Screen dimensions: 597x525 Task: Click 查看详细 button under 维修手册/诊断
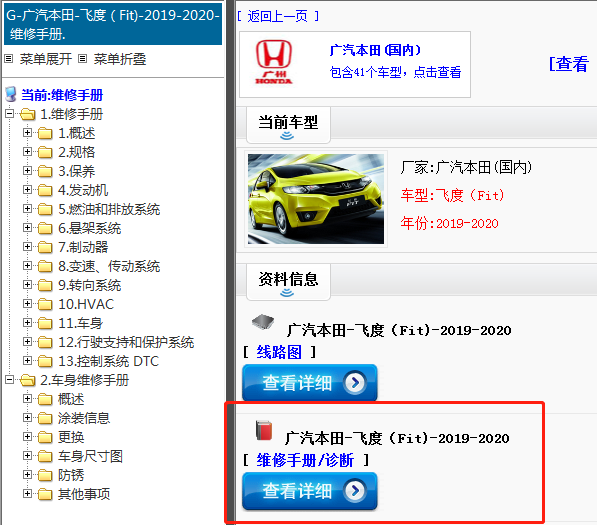pos(310,491)
